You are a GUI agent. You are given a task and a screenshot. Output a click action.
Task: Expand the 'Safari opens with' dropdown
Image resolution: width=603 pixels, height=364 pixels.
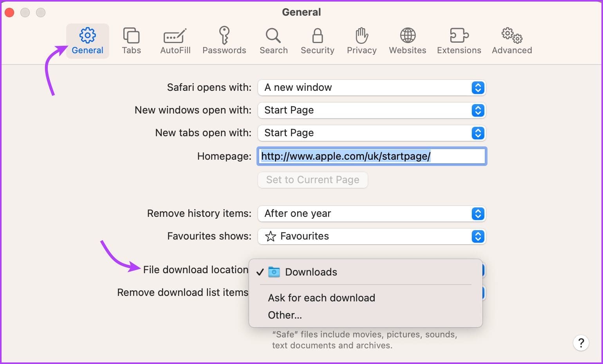point(372,87)
